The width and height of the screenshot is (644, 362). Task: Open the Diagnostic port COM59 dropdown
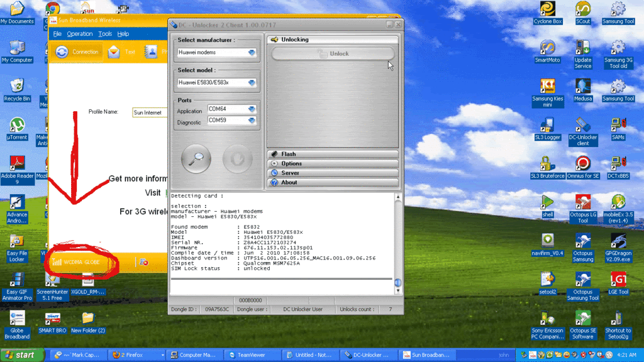(x=252, y=121)
